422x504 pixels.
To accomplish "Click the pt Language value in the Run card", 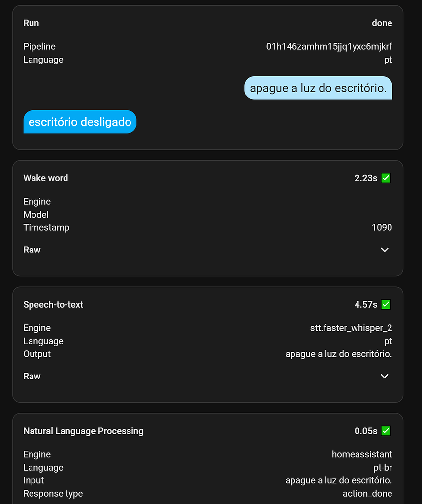I will (x=389, y=59).
